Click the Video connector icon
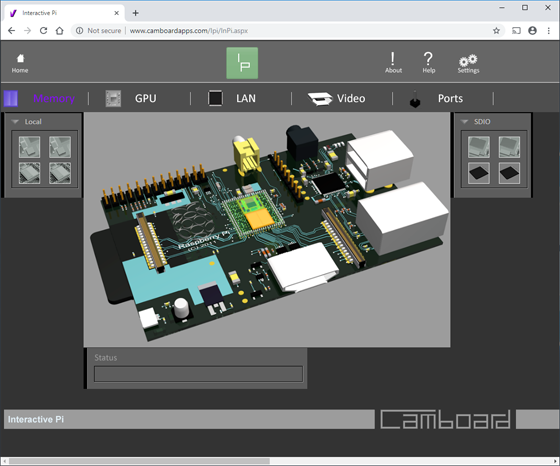Image resolution: width=560 pixels, height=466 pixels. (320, 99)
